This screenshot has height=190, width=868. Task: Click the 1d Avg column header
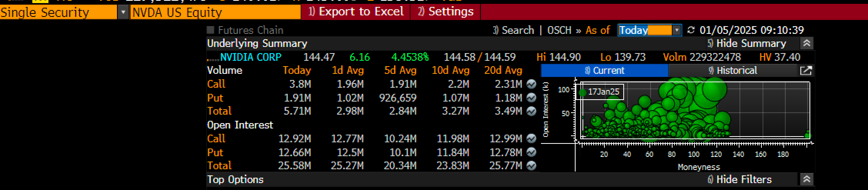point(348,70)
